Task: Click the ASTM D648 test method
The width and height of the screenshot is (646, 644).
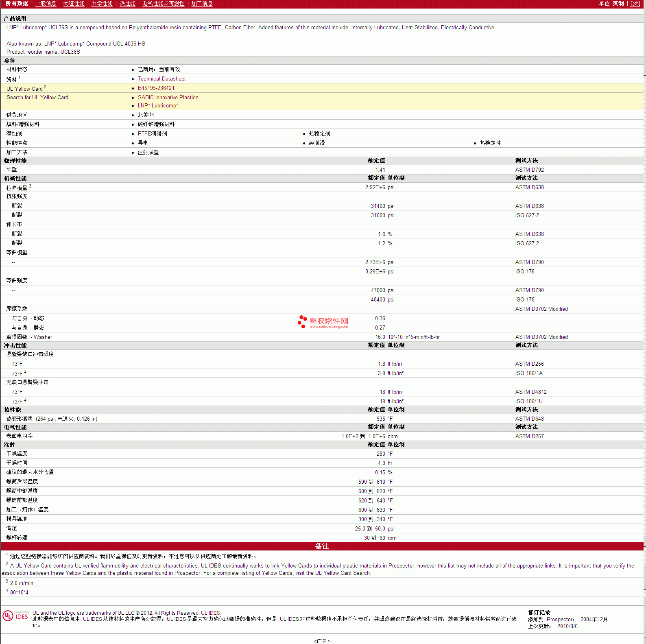Action: click(x=529, y=419)
